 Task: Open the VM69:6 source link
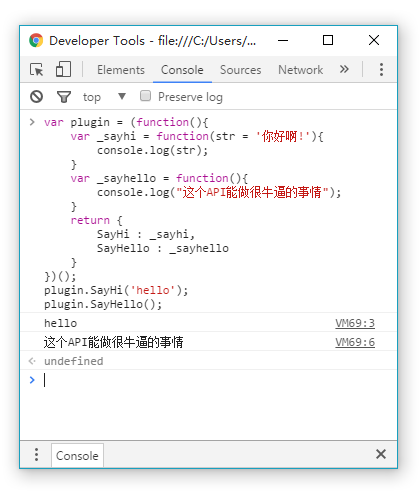click(355, 342)
